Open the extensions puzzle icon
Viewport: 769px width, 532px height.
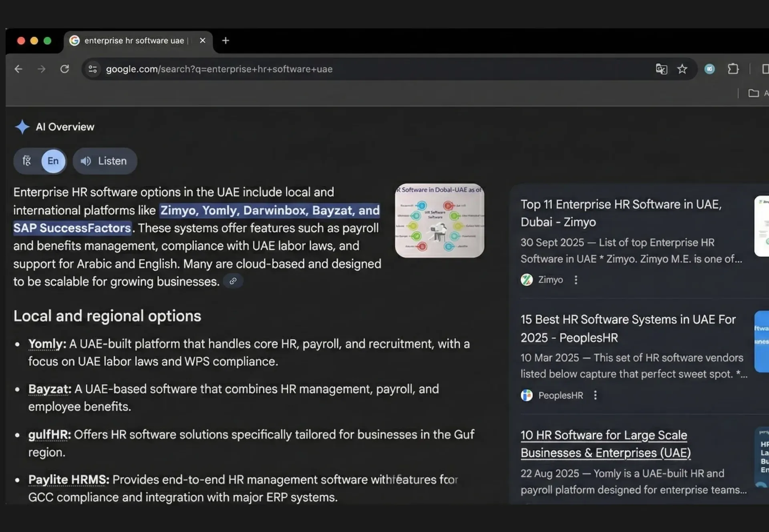pyautogui.click(x=733, y=69)
